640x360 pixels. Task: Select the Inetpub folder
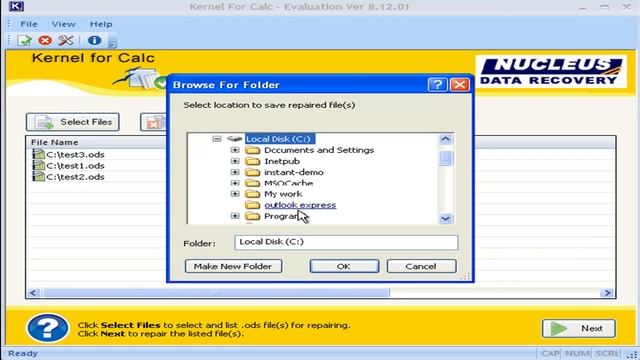(282, 161)
